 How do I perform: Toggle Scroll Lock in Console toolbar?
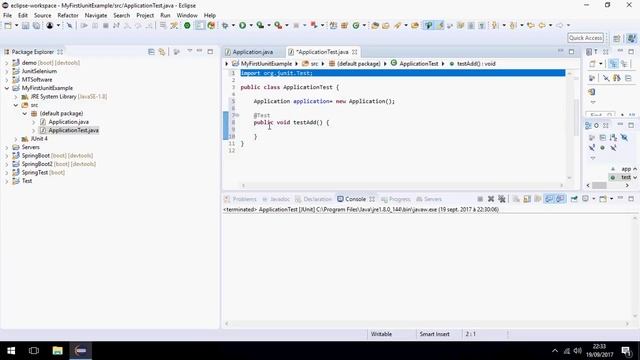pos(527,199)
